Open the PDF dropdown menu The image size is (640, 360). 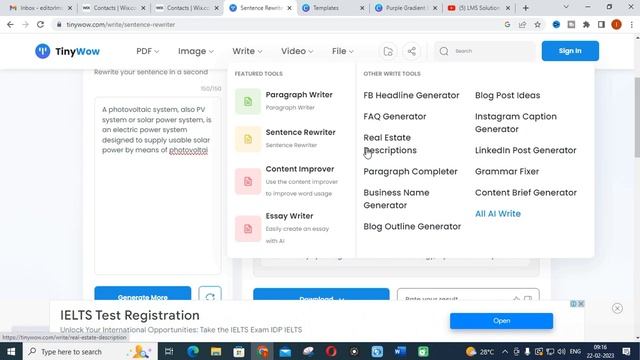[147, 51]
